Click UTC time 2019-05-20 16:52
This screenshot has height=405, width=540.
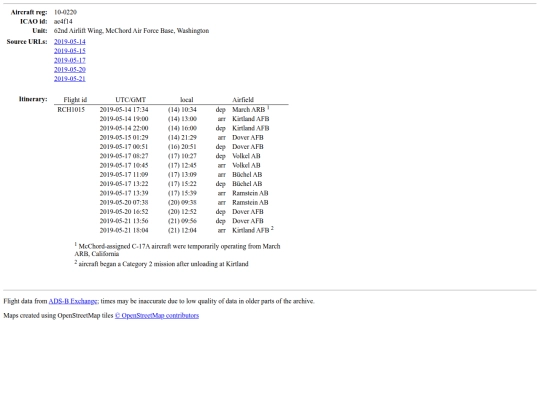[124, 212]
